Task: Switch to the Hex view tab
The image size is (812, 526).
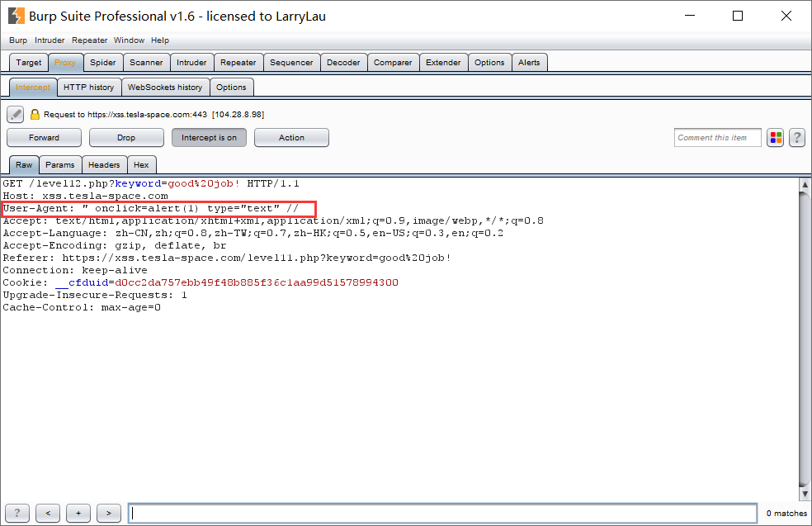Action: pyautogui.click(x=141, y=165)
